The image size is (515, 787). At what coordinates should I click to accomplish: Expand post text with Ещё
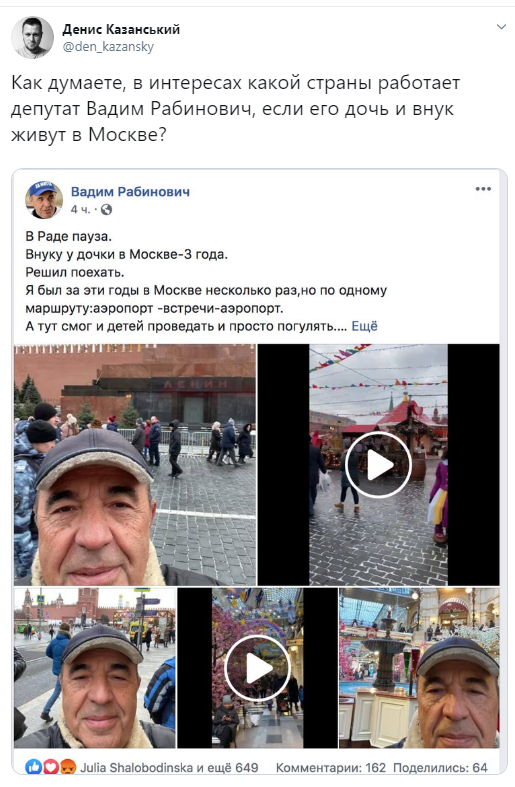(364, 326)
